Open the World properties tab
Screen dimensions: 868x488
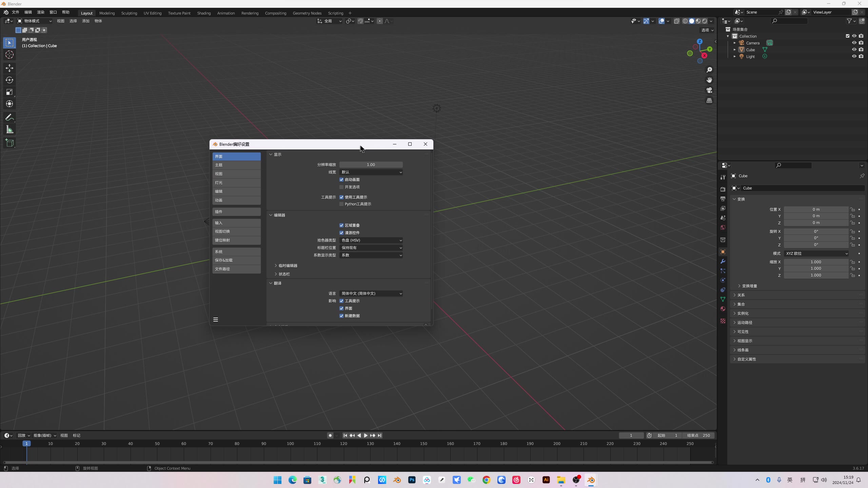click(723, 227)
